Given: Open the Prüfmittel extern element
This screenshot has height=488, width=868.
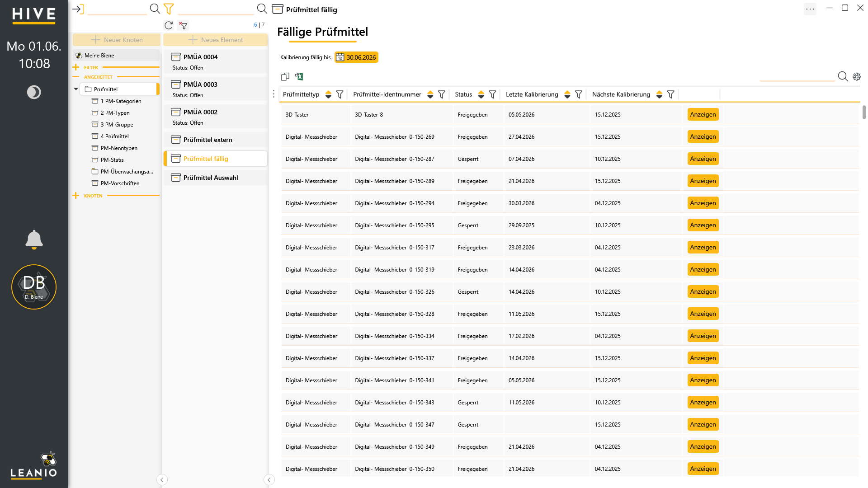Looking at the screenshot, I should coord(215,140).
